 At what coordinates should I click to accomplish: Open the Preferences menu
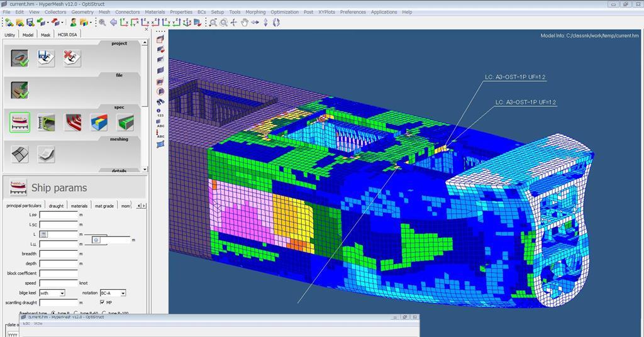353,12
